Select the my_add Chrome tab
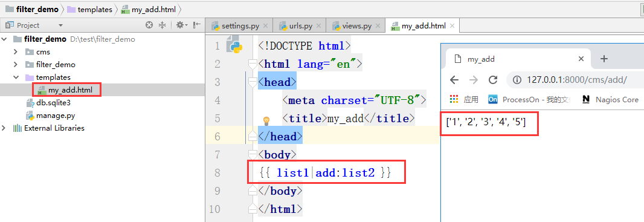 (x=518, y=59)
